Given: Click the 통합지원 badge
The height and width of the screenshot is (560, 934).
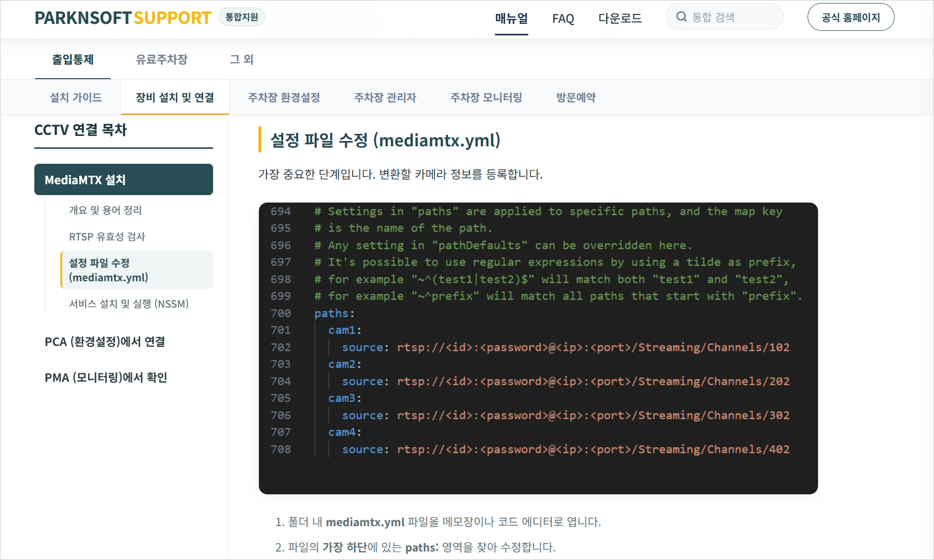Looking at the screenshot, I should click(242, 17).
